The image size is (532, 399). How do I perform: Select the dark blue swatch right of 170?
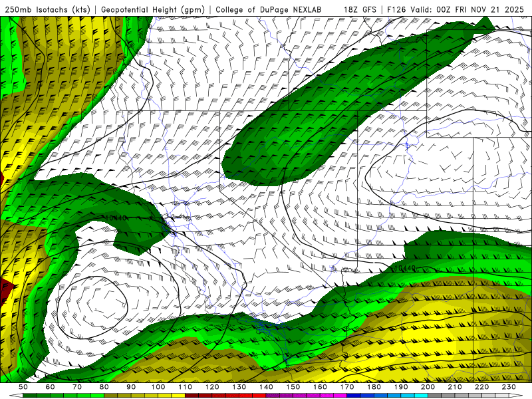click(x=354, y=396)
